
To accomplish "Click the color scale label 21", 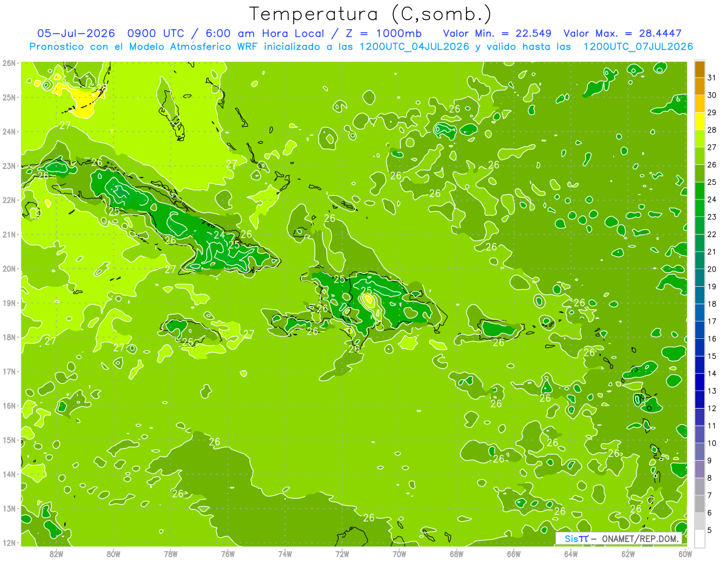I will click(x=712, y=252).
